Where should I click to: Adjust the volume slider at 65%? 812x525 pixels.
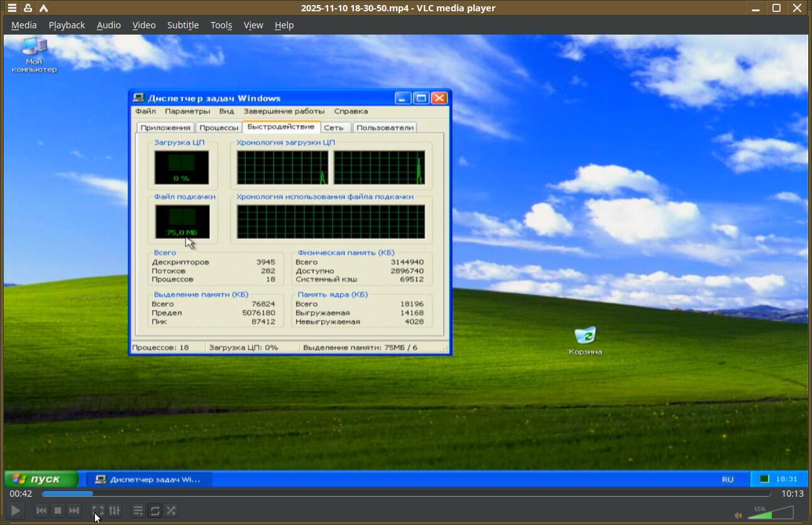[770, 514]
